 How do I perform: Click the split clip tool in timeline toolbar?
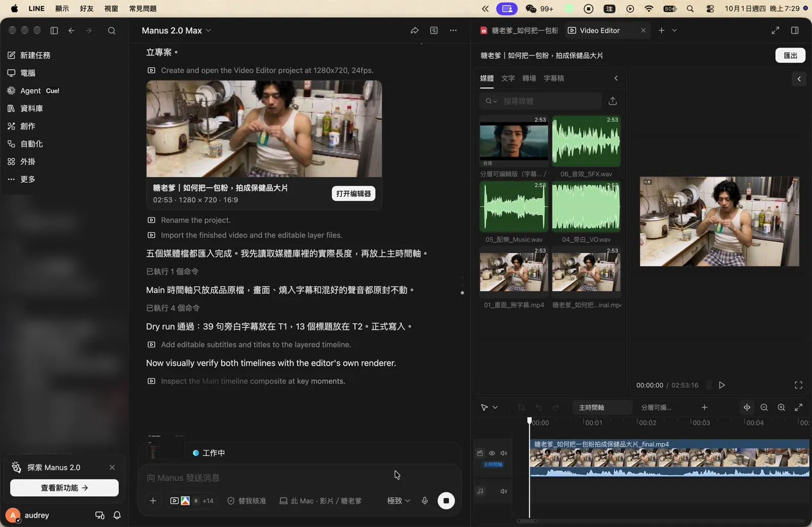click(747, 407)
